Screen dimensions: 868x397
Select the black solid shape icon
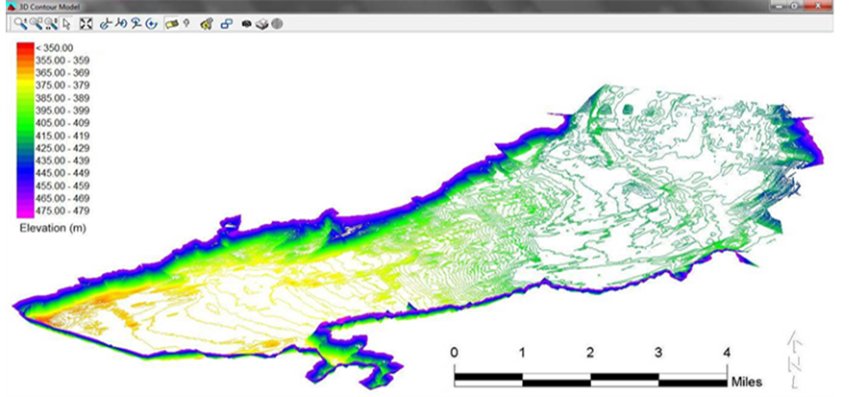click(x=246, y=22)
